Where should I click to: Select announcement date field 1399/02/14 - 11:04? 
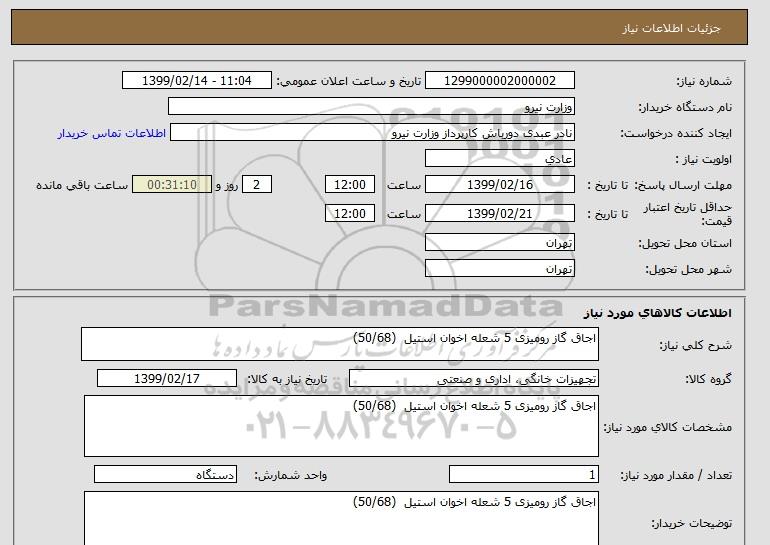[196, 81]
